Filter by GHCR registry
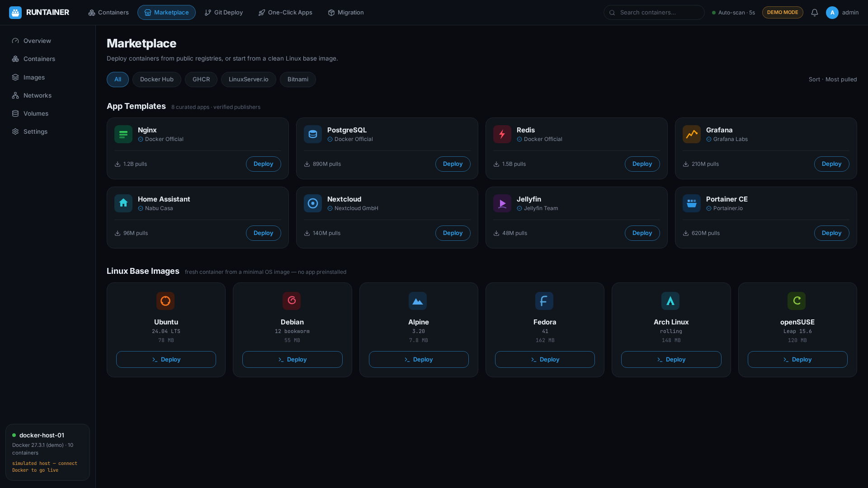The width and height of the screenshot is (868, 488). 201,80
